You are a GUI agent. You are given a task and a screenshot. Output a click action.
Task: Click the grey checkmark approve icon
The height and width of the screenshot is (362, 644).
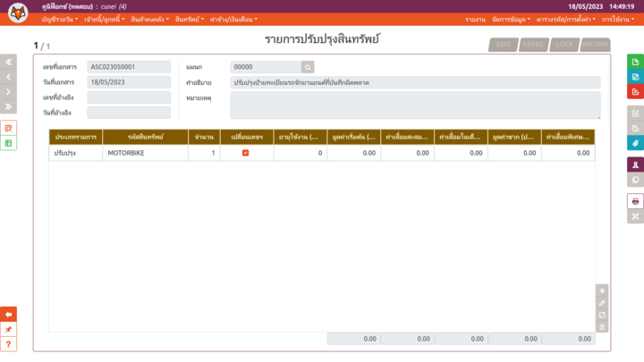[635, 114]
